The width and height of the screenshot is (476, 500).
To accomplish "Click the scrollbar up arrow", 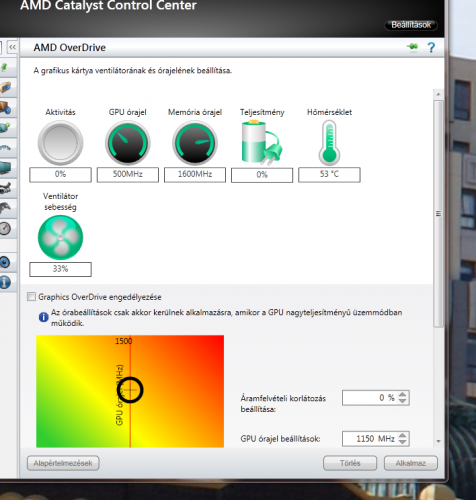I will tap(438, 94).
